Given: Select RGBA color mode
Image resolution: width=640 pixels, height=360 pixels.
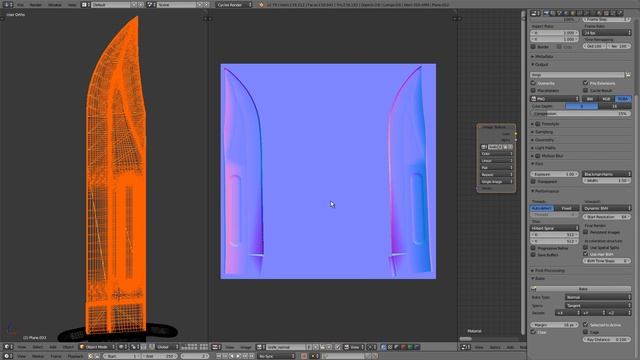Looking at the screenshot, I should click(x=623, y=99).
